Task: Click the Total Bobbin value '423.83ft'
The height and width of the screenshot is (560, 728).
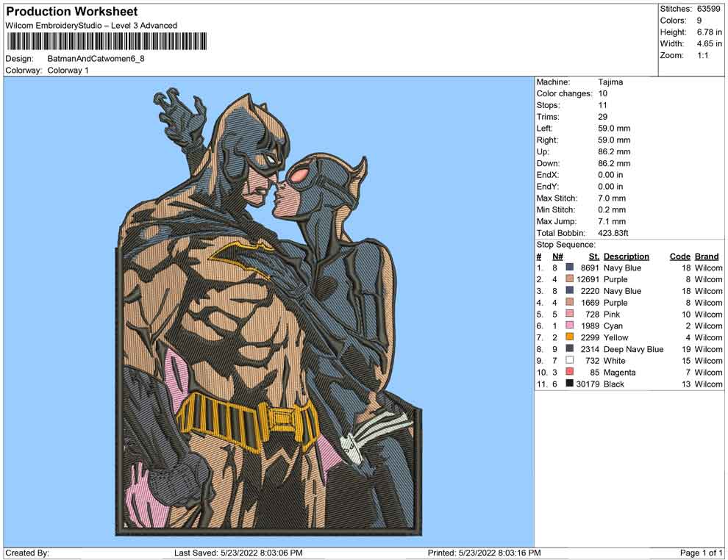Action: [613, 233]
